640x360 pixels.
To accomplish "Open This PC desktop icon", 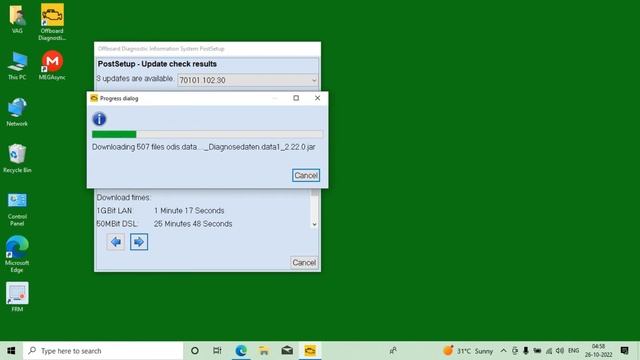I will 17,65.
